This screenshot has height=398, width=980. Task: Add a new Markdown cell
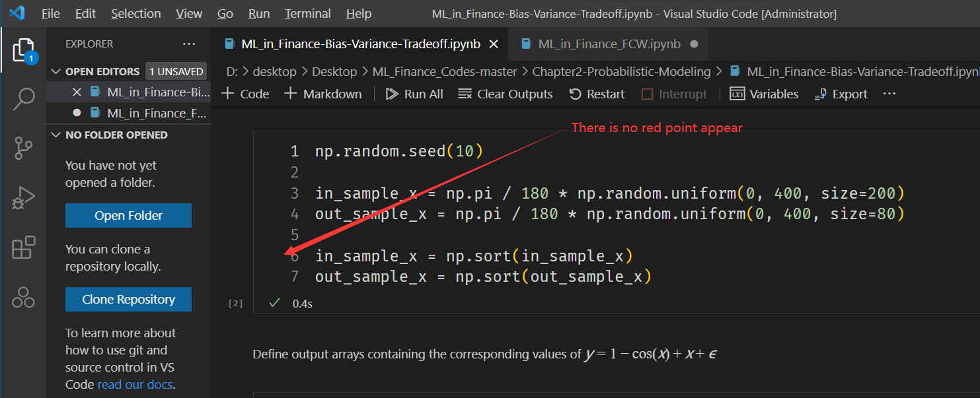coord(322,94)
